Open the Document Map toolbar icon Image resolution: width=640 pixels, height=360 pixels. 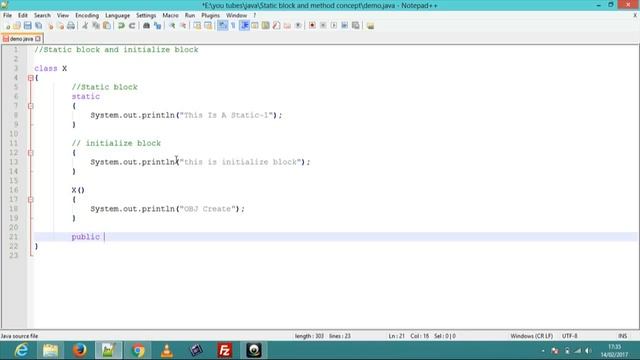pyautogui.click(x=266, y=26)
